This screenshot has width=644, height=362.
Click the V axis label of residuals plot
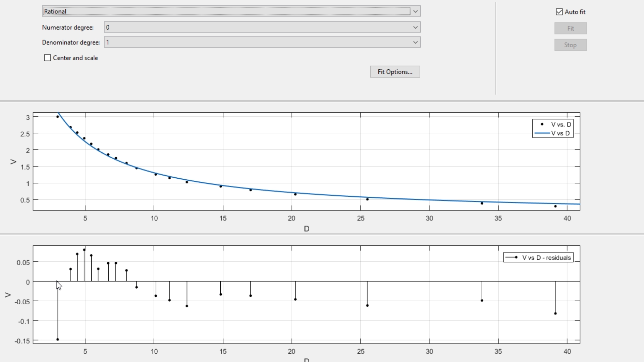pos(8,295)
